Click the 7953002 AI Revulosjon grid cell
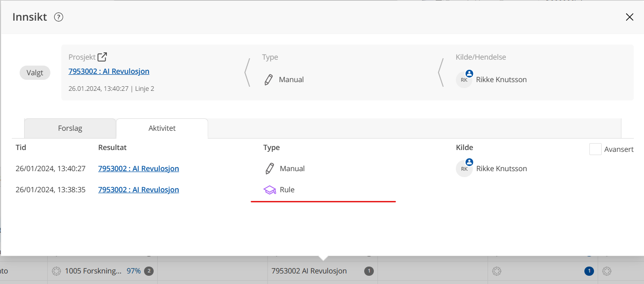 pyautogui.click(x=309, y=271)
